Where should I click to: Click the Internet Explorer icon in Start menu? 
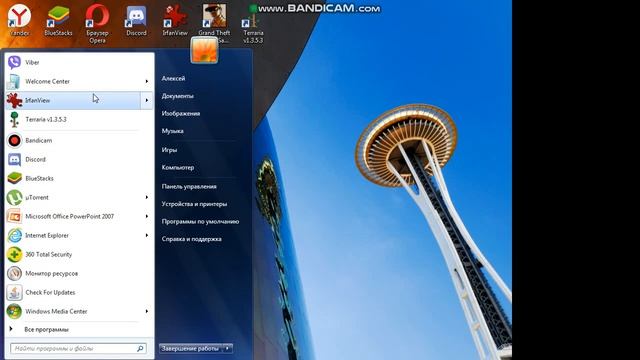tap(14, 235)
